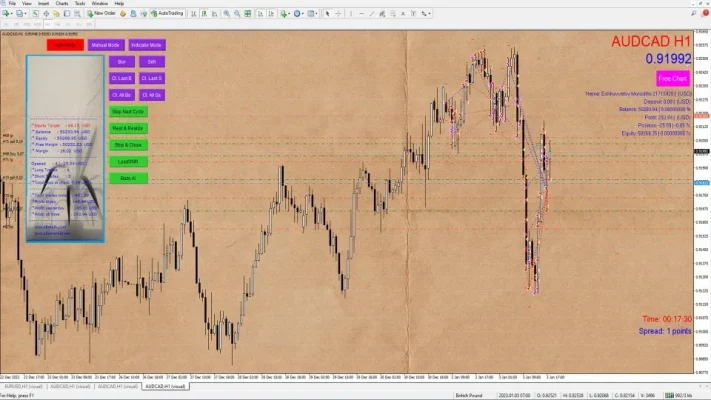The width and height of the screenshot is (711, 400).
Task: Open the File menu
Action: 12,4
